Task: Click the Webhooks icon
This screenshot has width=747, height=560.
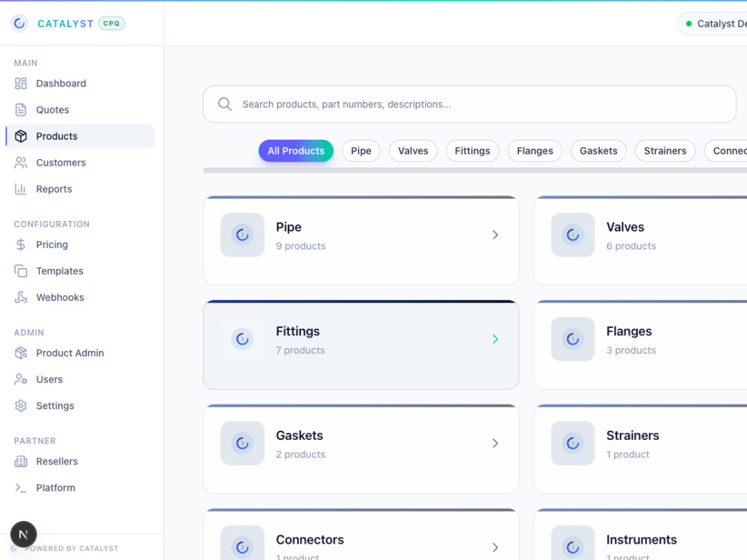Action: point(20,297)
